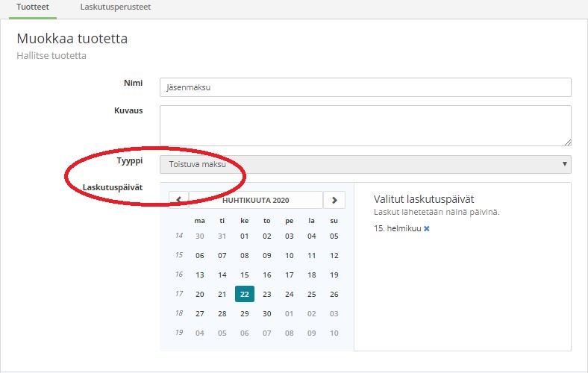Select day 28 in week 18
This screenshot has height=373, width=588.
pyautogui.click(x=222, y=313)
